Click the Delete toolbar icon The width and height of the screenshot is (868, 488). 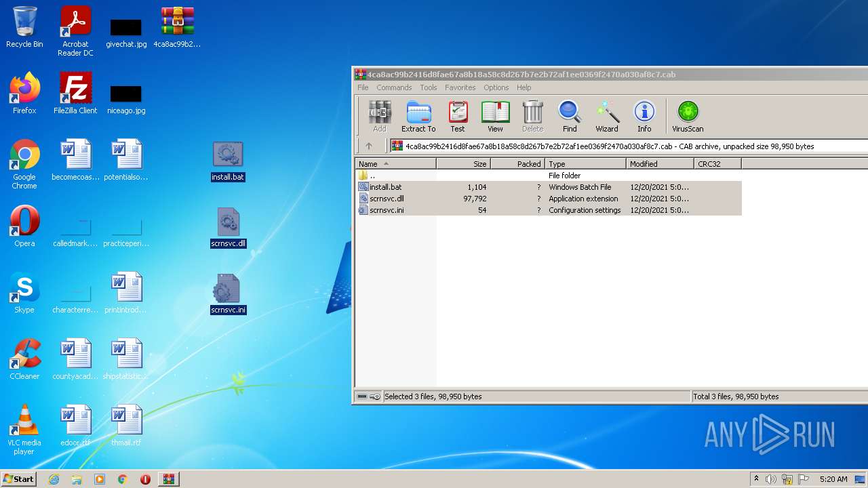(x=532, y=117)
